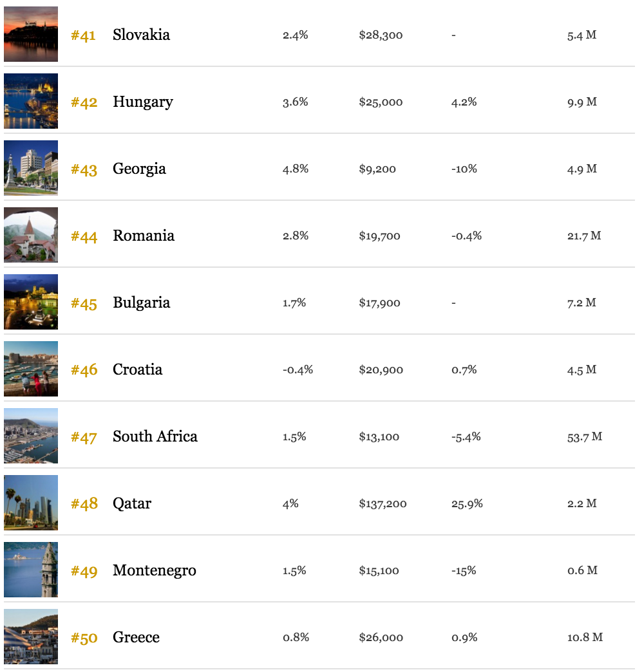Open the Qatar country page
Viewport: 644px width, 672px height.
tap(132, 503)
